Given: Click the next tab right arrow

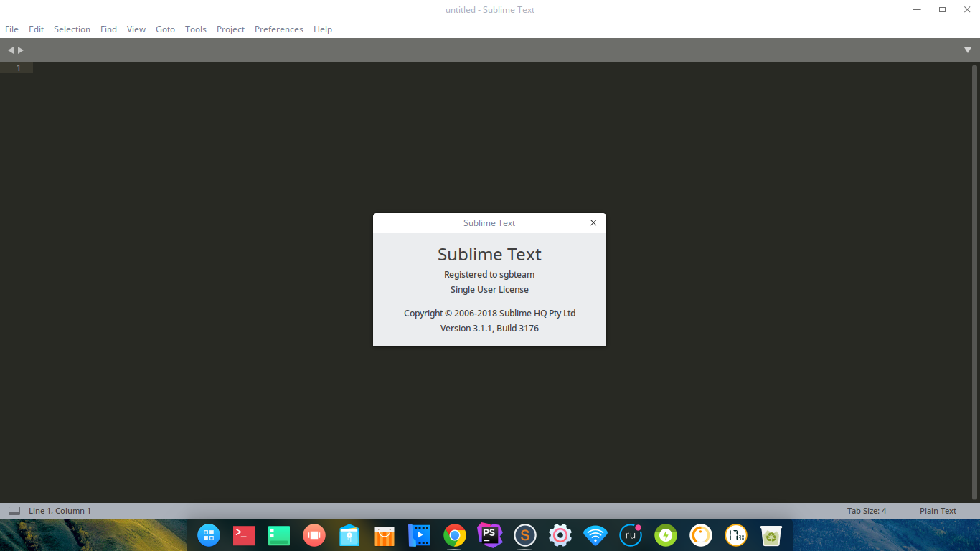Looking at the screenshot, I should [21, 50].
